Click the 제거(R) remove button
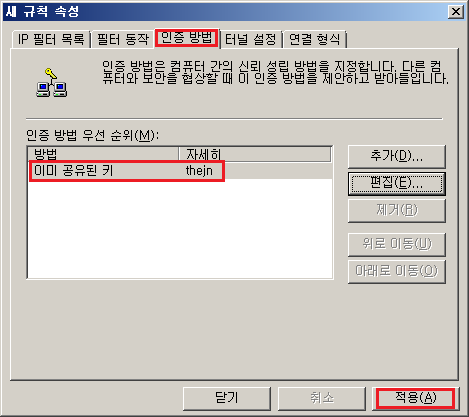Screen dimensions: 469x417 (x=397, y=210)
